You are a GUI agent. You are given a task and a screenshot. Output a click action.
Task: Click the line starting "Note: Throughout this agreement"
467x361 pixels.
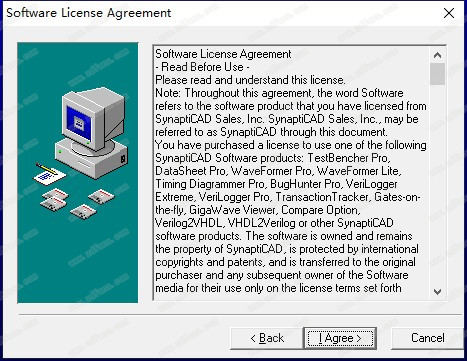pyautogui.click(x=279, y=93)
